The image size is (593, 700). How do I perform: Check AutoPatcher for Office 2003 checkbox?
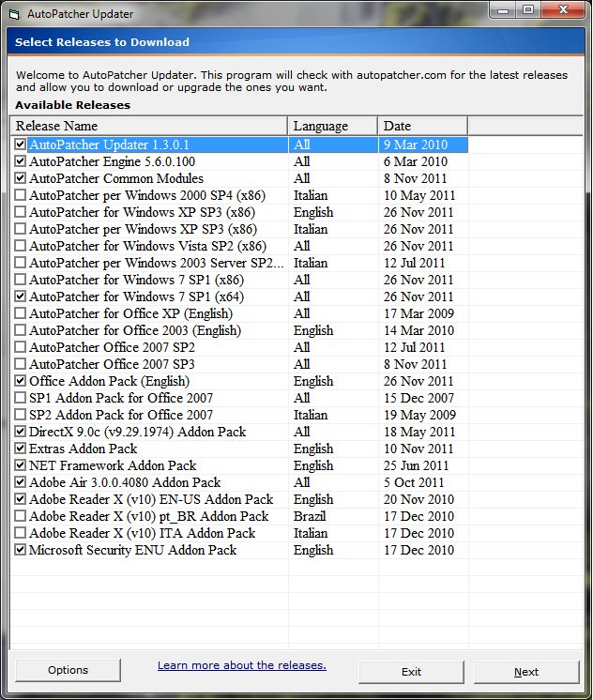click(20, 330)
